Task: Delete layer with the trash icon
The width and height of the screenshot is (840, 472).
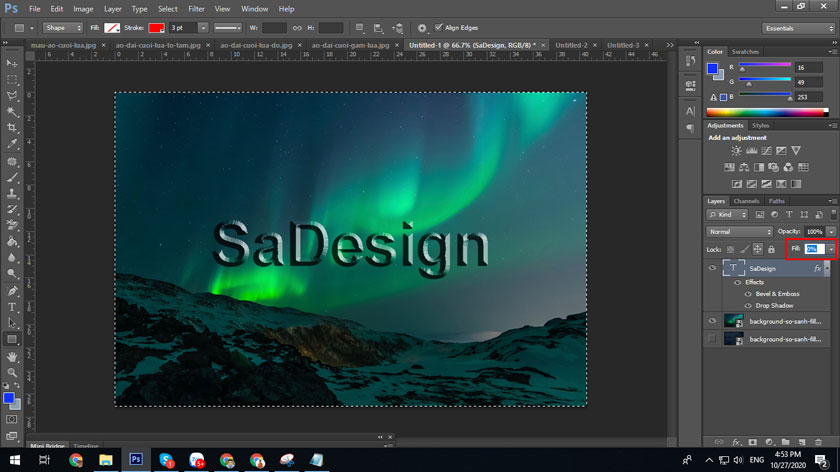Action: coord(818,442)
